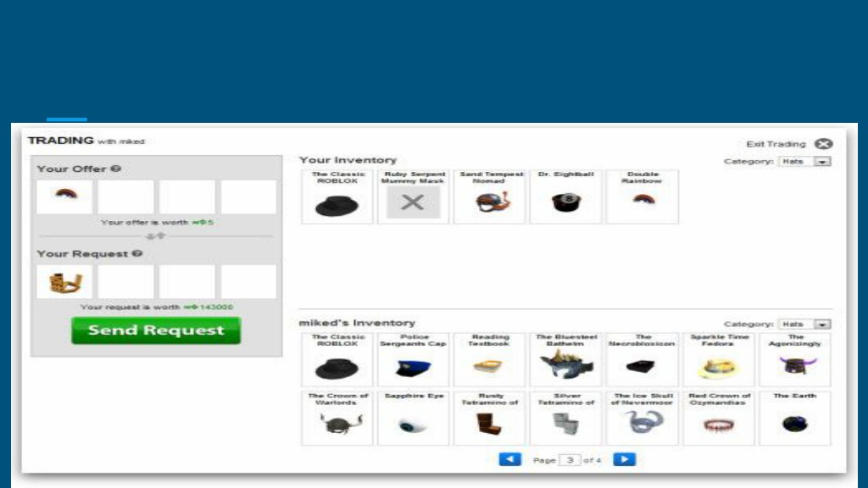Exit trading with the X icon
Viewport: 868px width, 488px height.
(x=824, y=144)
